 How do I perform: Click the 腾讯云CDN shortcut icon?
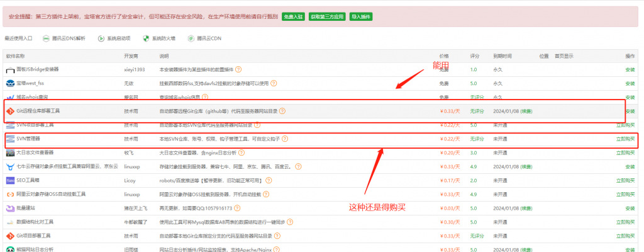click(x=191, y=38)
